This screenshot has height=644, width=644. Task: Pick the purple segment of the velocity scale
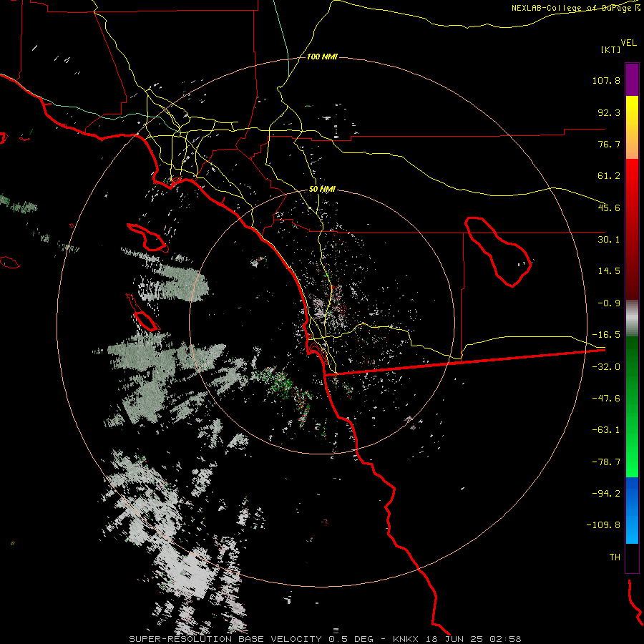(632, 79)
